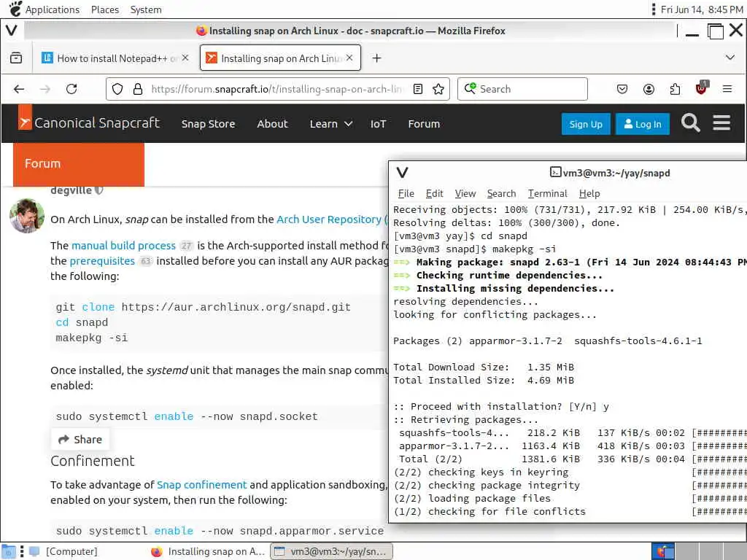747x560 pixels.
Task: Open manual build process link
Action: [x=123, y=246]
